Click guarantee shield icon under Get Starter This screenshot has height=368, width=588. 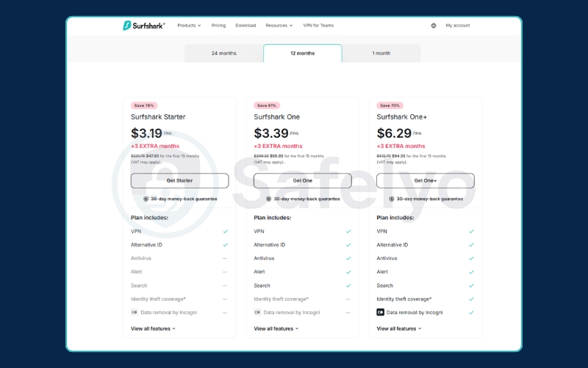[x=146, y=199]
